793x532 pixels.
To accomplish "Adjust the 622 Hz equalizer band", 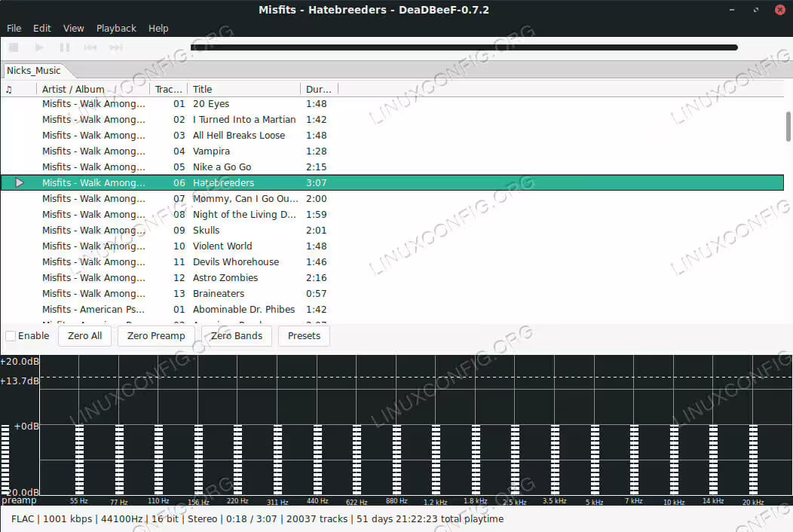I will (357, 459).
